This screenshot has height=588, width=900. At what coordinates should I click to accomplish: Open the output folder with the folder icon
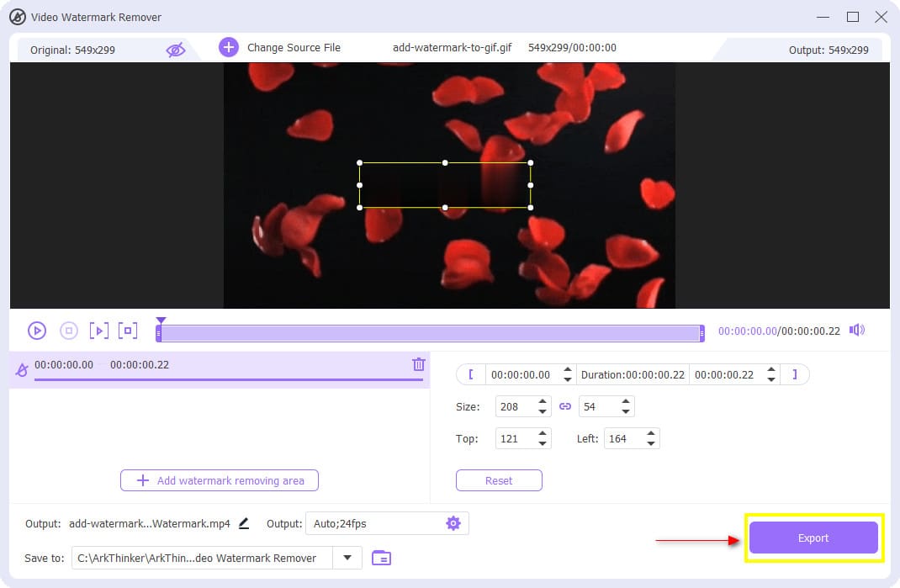coord(381,558)
